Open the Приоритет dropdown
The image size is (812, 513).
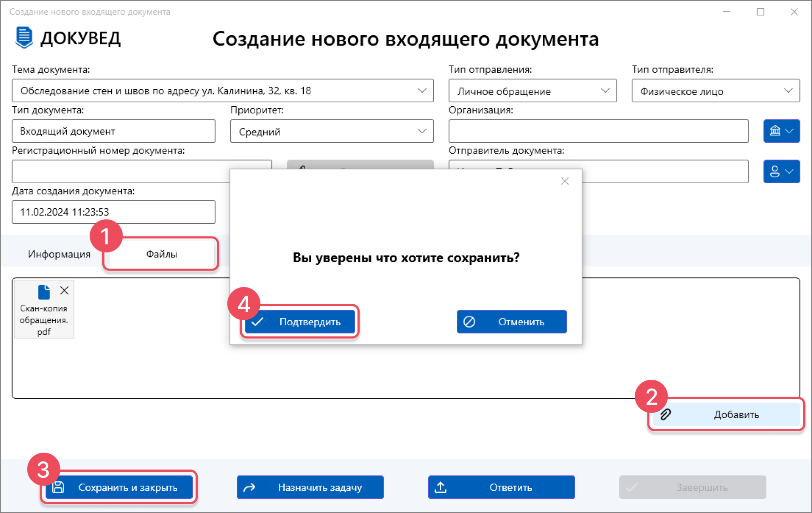click(x=332, y=131)
